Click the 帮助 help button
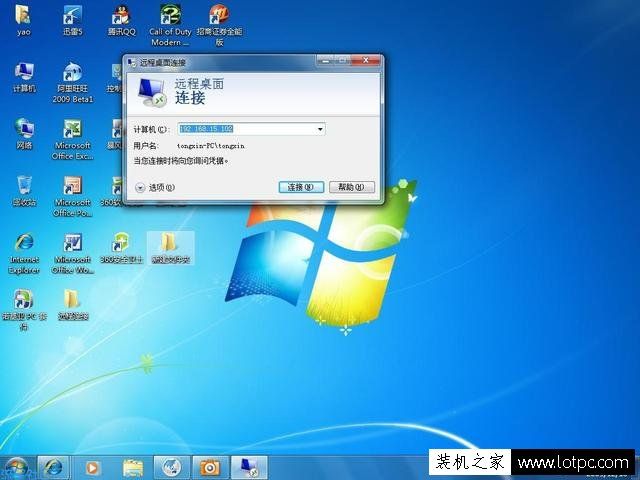The width and height of the screenshot is (640, 480). (351, 187)
